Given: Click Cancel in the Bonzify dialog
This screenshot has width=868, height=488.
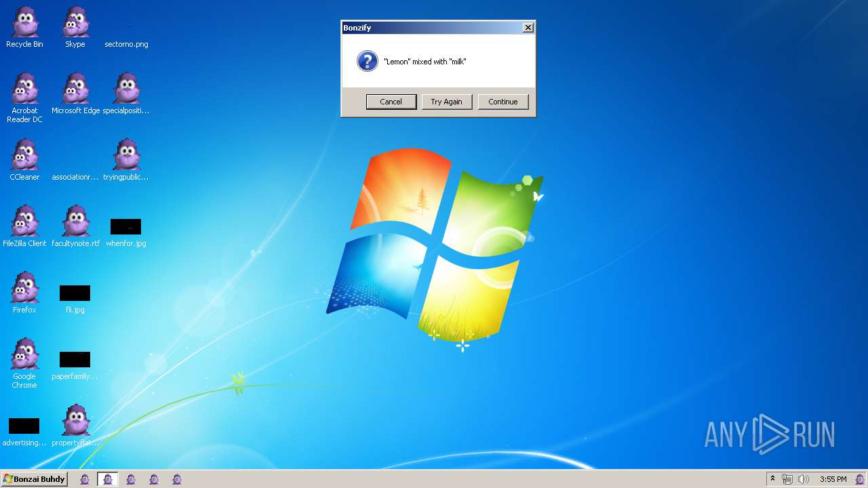Looking at the screenshot, I should [x=391, y=102].
